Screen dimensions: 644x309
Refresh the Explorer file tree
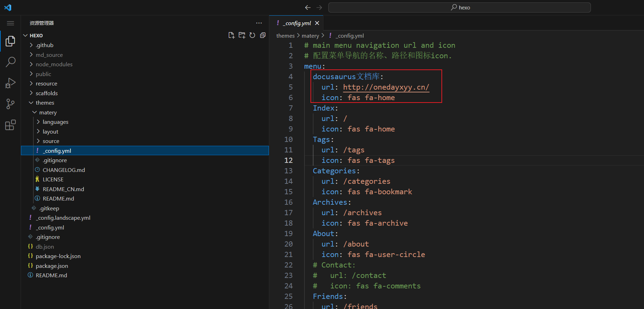(252, 35)
